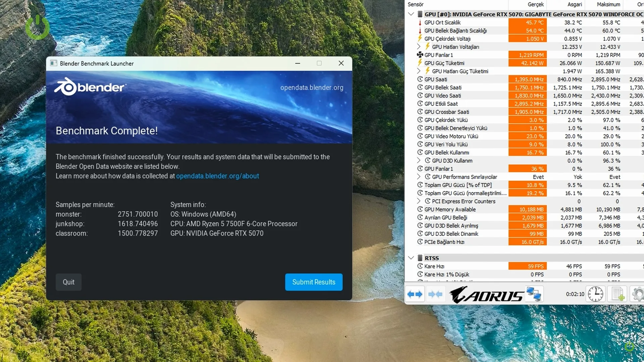This screenshot has width=644, height=362.
Task: Click the Submit Results button
Action: (x=314, y=282)
